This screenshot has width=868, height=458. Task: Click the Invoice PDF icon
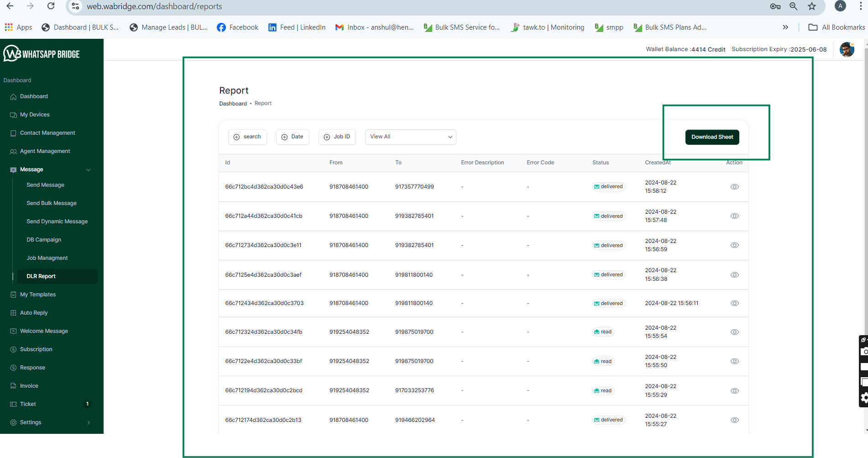[x=13, y=386]
